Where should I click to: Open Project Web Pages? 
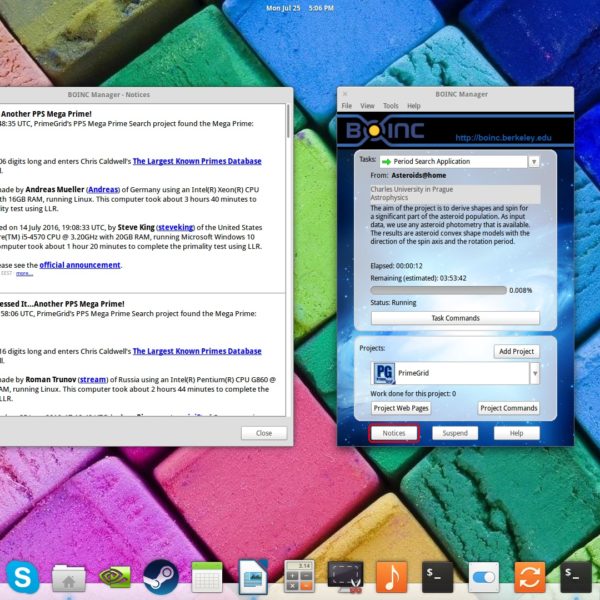click(401, 408)
